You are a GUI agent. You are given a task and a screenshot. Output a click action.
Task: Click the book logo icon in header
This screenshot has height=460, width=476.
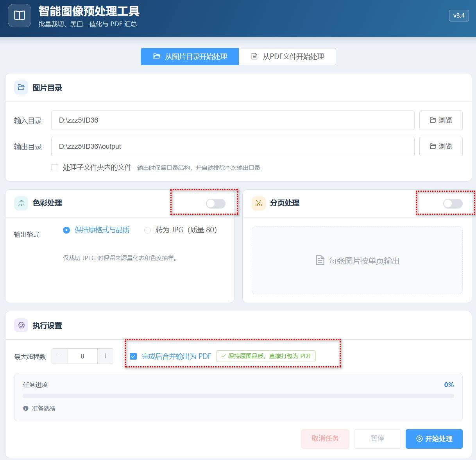(20, 16)
